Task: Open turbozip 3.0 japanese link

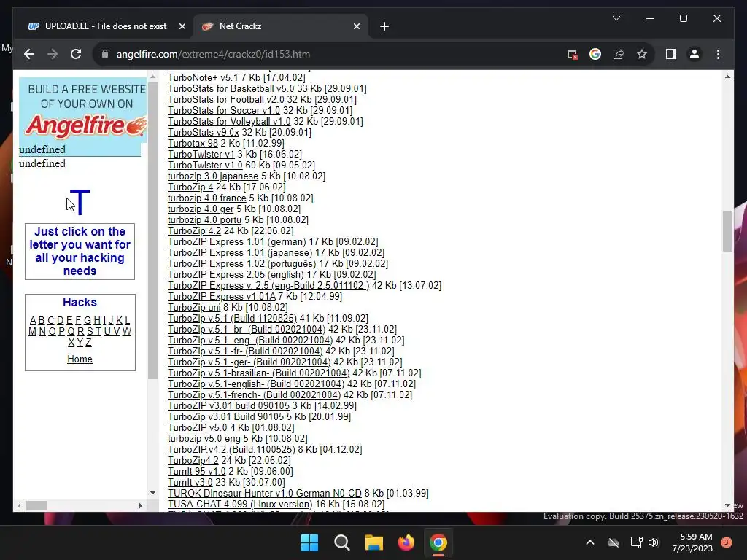Action: [x=213, y=176]
